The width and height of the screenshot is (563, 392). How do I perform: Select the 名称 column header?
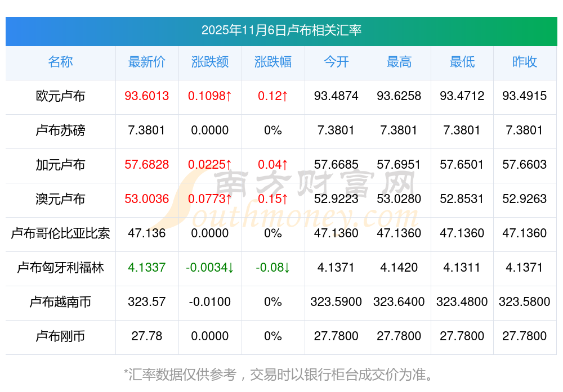coord(60,62)
